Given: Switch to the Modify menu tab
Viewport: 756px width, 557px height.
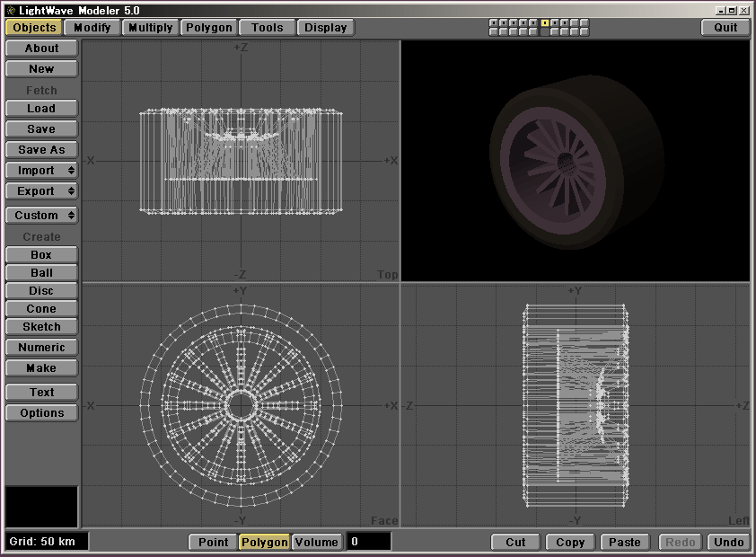Looking at the screenshot, I should click(92, 28).
